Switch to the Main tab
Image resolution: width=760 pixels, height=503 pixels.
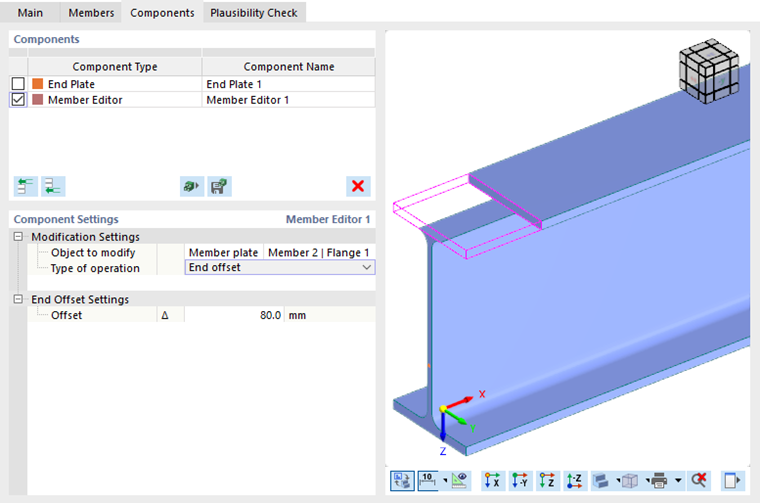[30, 13]
